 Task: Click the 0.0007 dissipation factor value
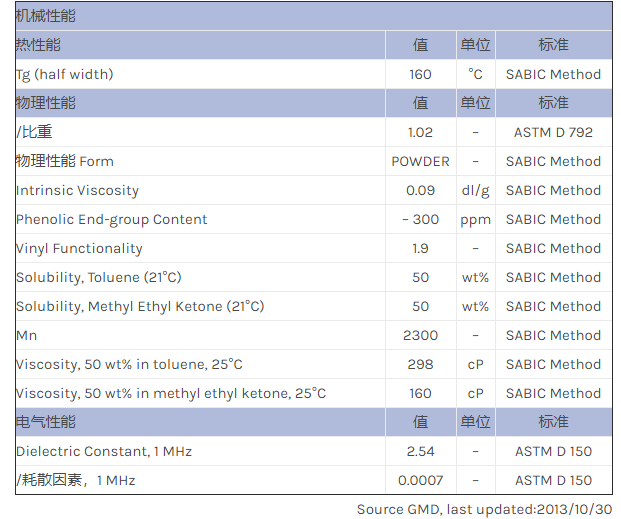[420, 480]
